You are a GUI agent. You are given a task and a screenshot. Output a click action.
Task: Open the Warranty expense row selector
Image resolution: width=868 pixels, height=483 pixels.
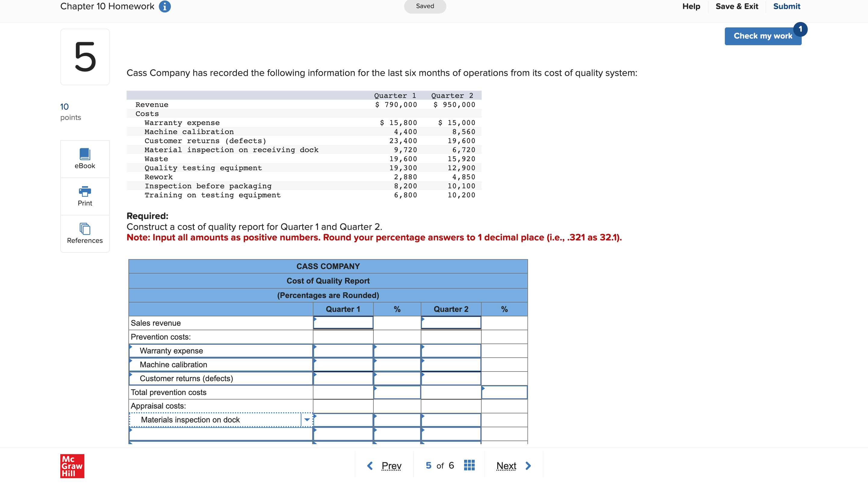coord(221,351)
